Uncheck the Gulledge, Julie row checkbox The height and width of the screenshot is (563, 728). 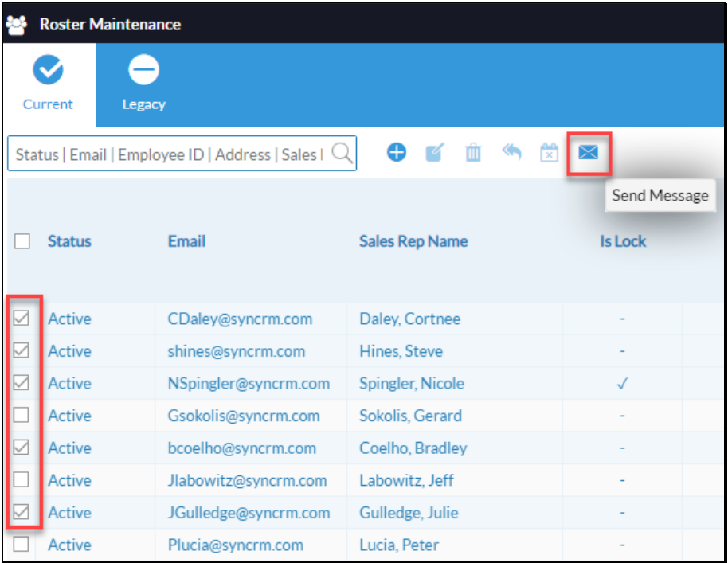click(22, 512)
